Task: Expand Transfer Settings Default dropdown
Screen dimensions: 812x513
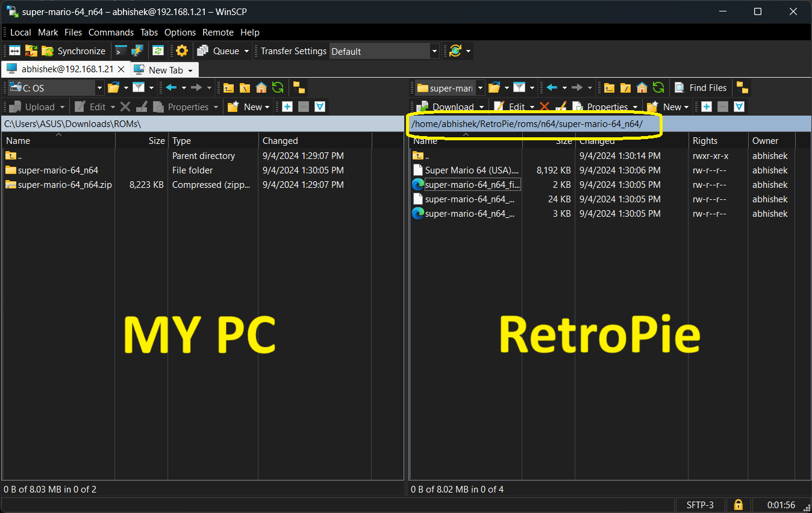Action: tap(434, 51)
